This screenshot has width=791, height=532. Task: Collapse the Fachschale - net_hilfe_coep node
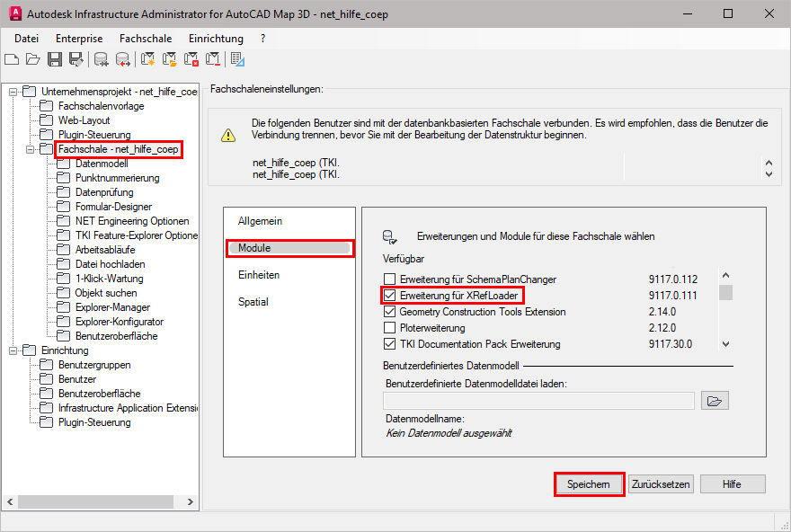point(30,149)
